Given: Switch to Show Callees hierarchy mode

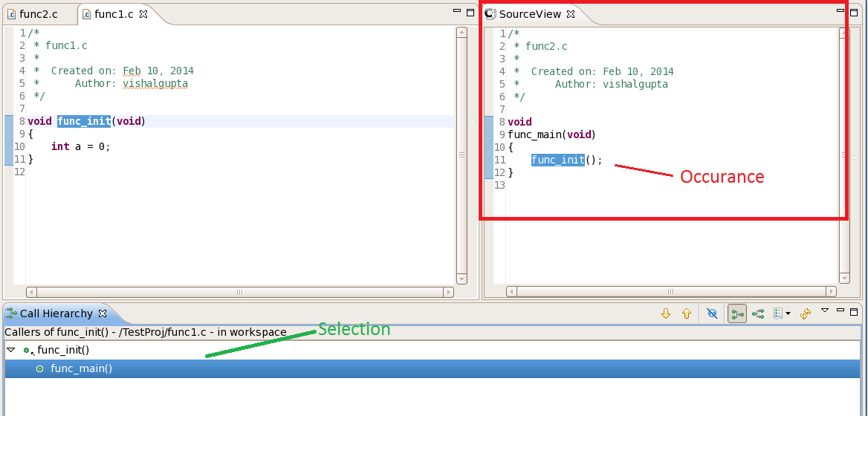Looking at the screenshot, I should pyautogui.click(x=758, y=314).
